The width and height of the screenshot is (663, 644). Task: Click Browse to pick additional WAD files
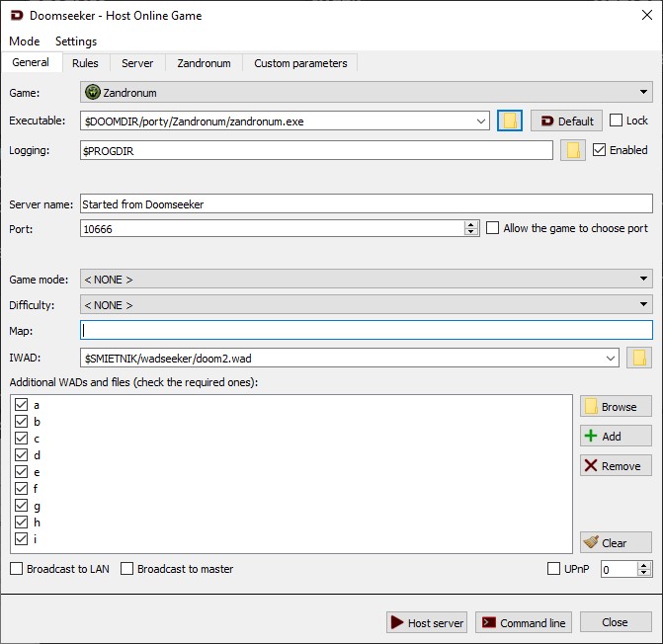615,406
